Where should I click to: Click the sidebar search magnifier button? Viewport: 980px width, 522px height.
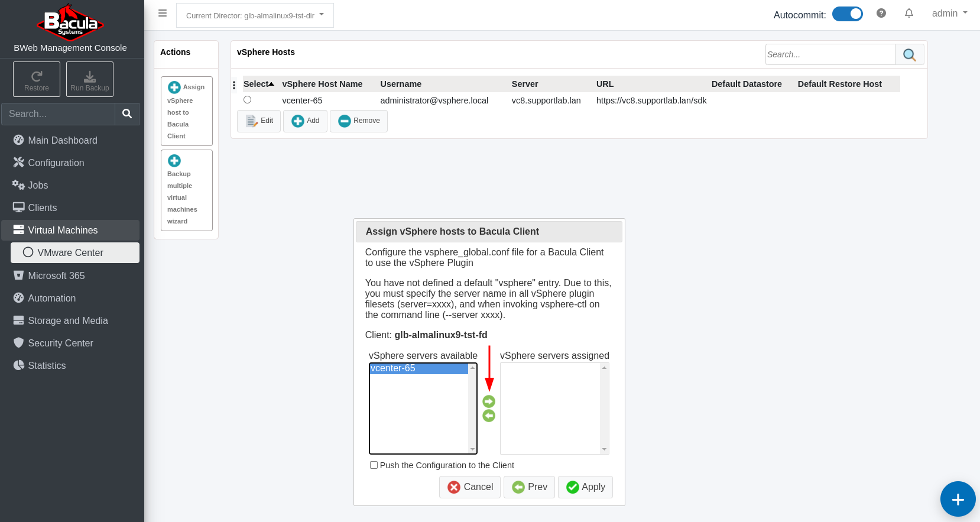click(x=127, y=114)
